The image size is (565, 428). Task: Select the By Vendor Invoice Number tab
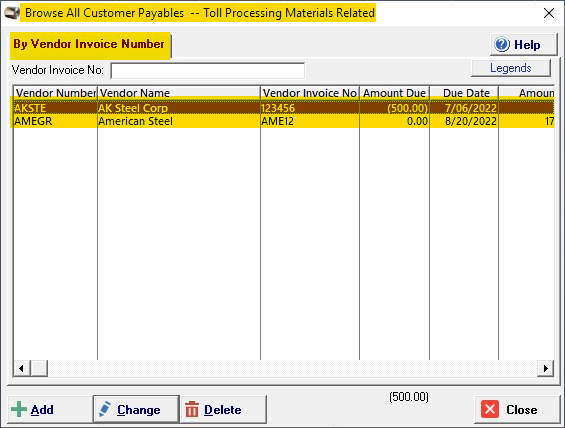pyautogui.click(x=90, y=45)
